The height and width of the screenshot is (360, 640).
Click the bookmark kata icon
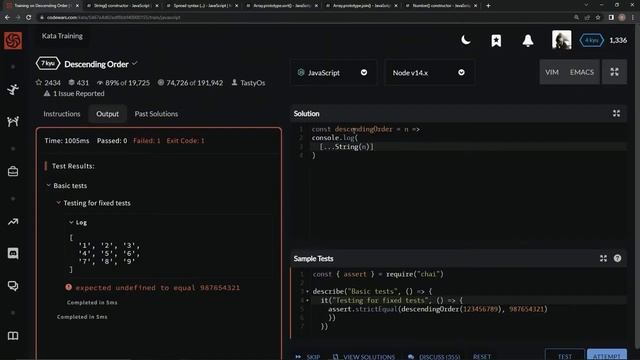pos(496,40)
